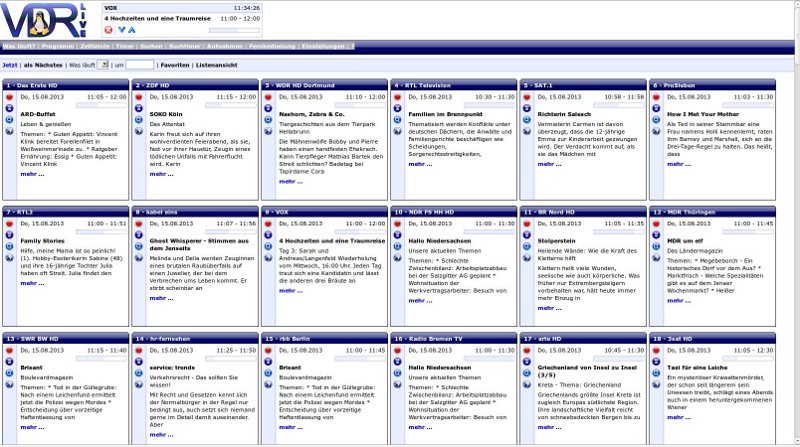Switch to Listenansicht
Screen dimensions: 800x447
click(x=217, y=65)
